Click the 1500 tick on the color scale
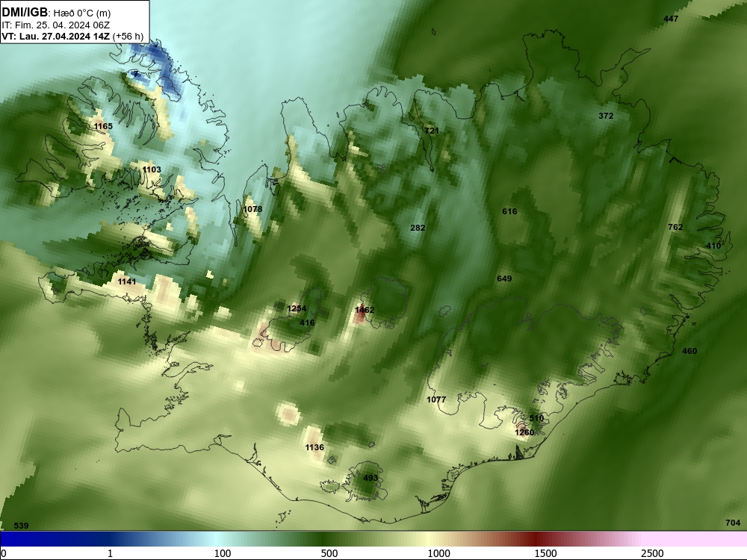The width and height of the screenshot is (747, 560). tap(545, 553)
